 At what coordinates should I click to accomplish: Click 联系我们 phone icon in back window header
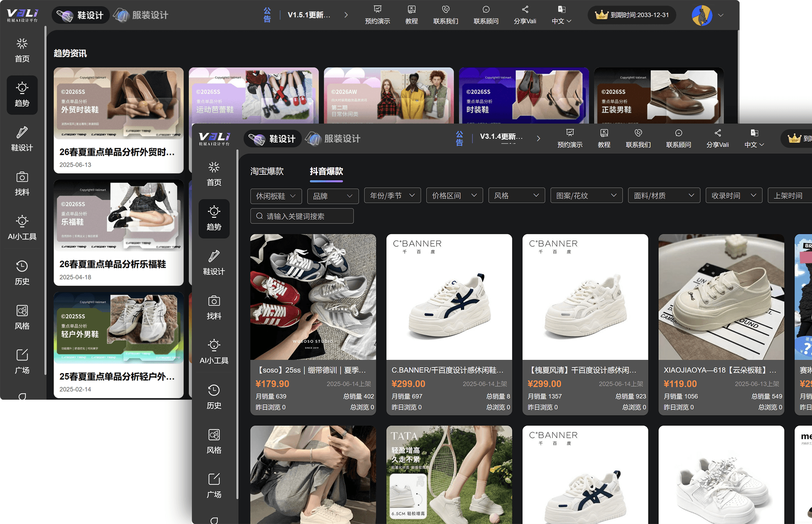coord(446,9)
